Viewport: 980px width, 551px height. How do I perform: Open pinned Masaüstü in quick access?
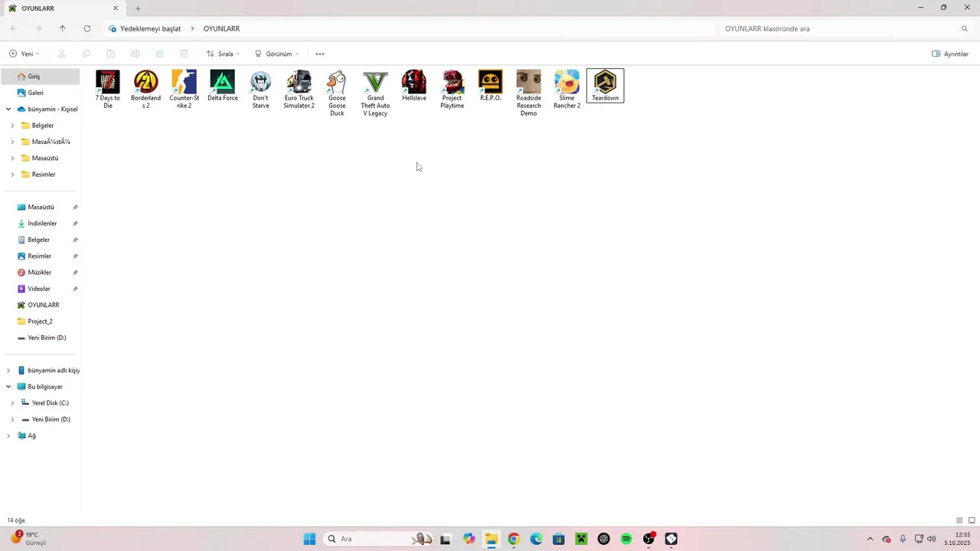42,207
